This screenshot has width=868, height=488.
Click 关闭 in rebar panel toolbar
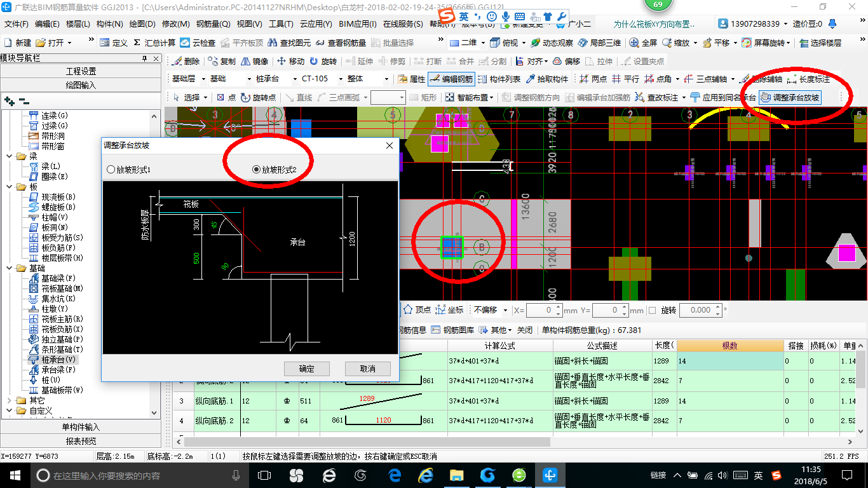(524, 330)
